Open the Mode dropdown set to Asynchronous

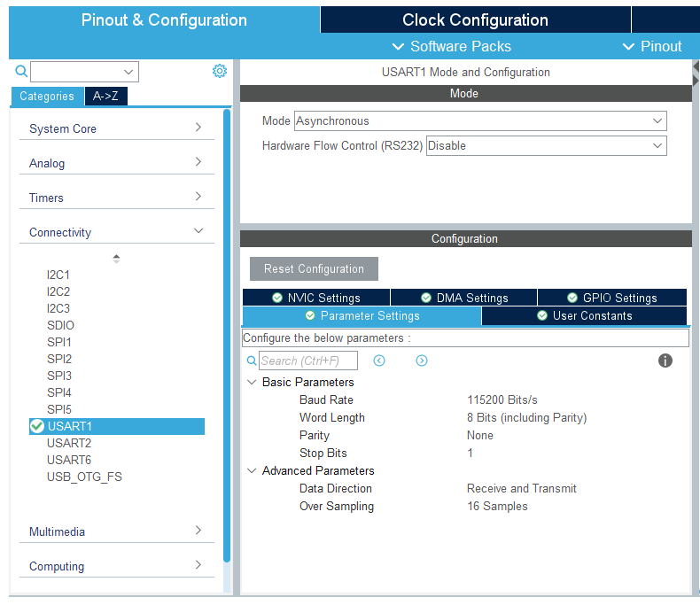point(479,121)
